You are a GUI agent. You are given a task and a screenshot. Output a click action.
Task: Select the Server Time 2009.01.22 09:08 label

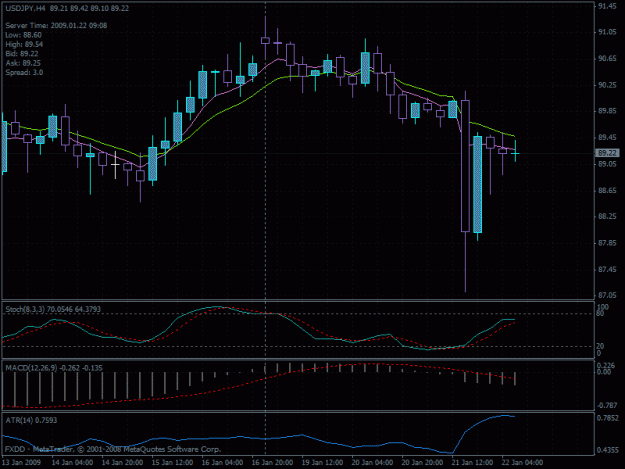tap(56, 26)
